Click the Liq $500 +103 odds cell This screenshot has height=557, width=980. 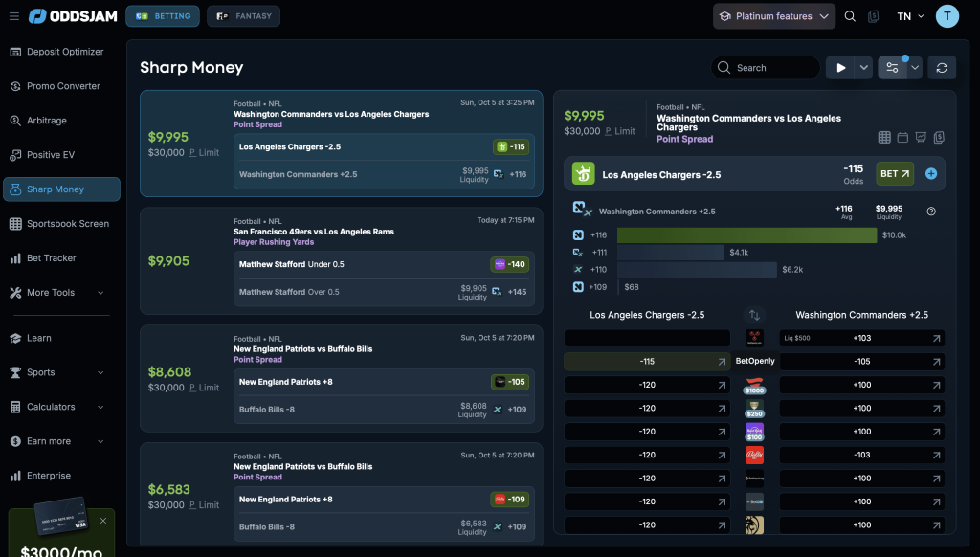(862, 338)
